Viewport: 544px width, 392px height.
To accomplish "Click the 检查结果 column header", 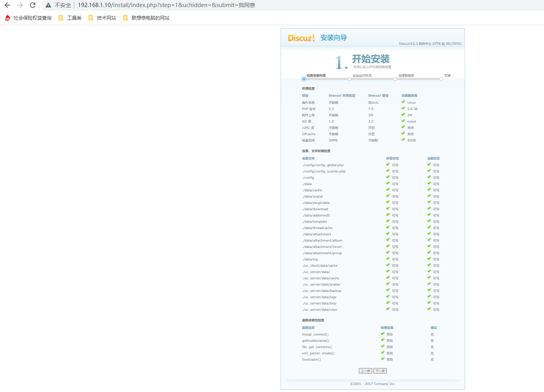I will coord(387,328).
